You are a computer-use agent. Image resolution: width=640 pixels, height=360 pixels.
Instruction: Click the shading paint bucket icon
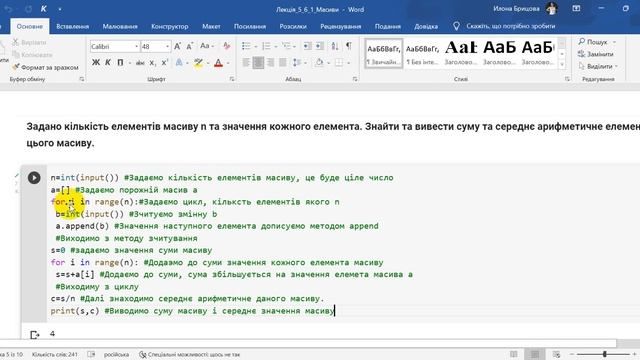(319, 62)
